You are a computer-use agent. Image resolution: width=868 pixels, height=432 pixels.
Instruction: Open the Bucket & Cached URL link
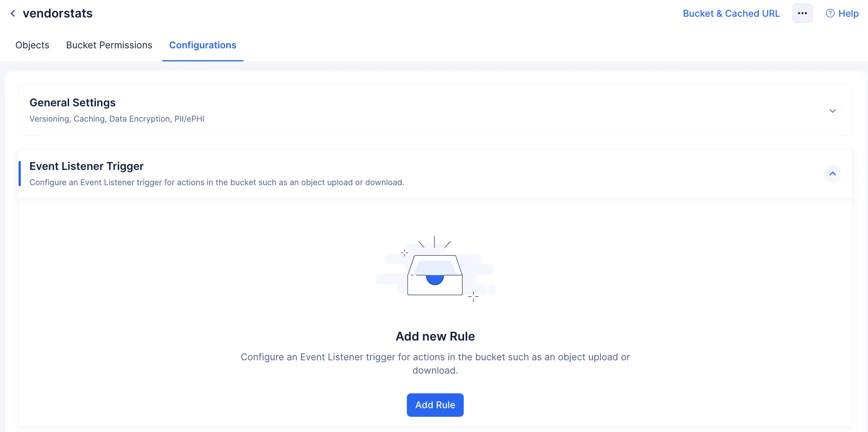click(x=731, y=13)
